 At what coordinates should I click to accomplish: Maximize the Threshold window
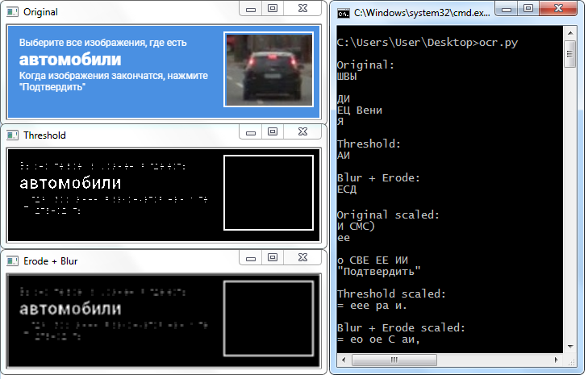click(273, 132)
